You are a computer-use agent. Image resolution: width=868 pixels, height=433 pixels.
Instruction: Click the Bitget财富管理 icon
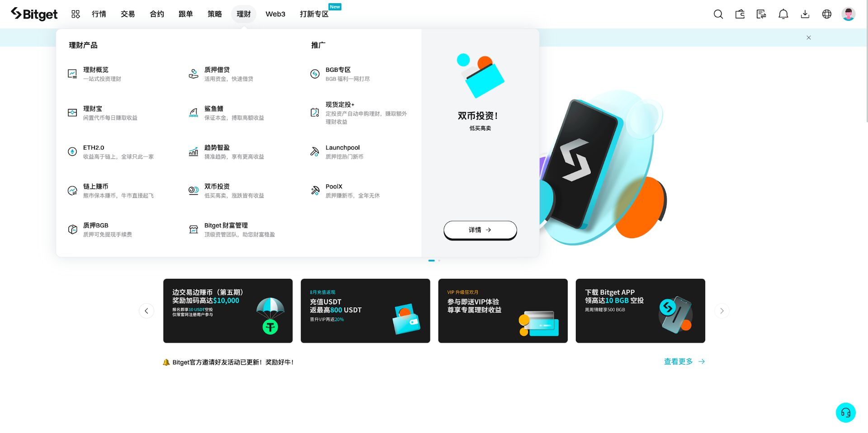(x=193, y=229)
